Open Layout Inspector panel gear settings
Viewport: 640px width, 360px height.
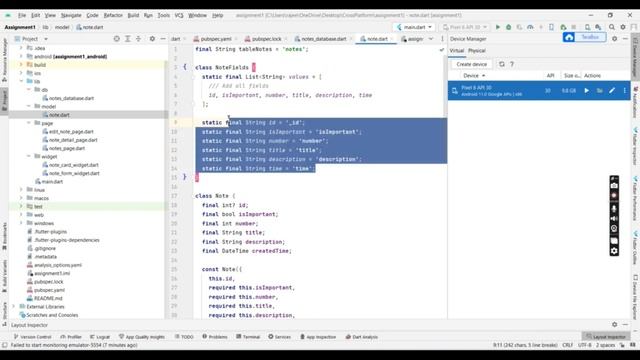(615, 324)
